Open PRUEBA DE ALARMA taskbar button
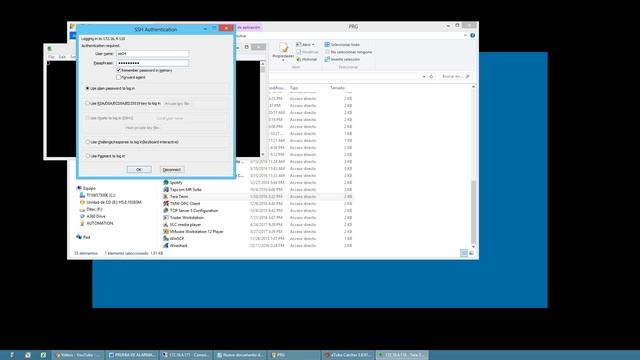 132,355
